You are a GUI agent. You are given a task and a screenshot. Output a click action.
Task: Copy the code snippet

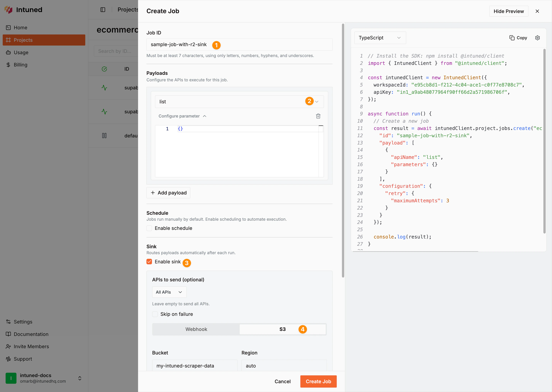coord(518,38)
